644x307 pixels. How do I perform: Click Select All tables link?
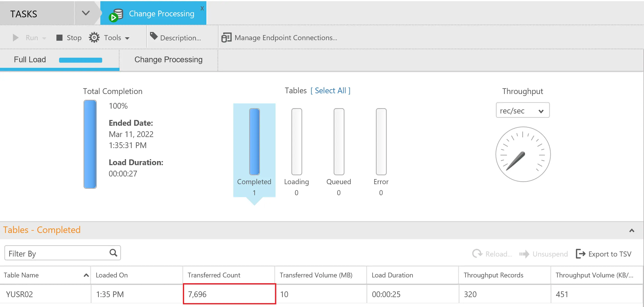pos(330,91)
